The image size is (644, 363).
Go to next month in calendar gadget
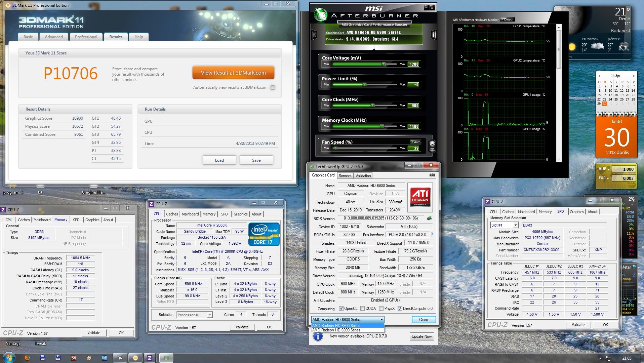click(634, 76)
